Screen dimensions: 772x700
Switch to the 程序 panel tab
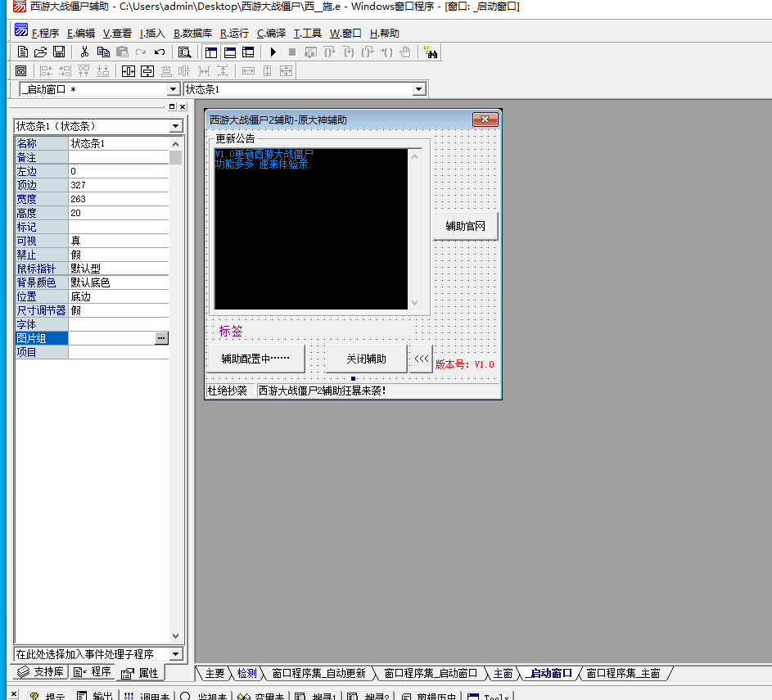pyautogui.click(x=93, y=672)
